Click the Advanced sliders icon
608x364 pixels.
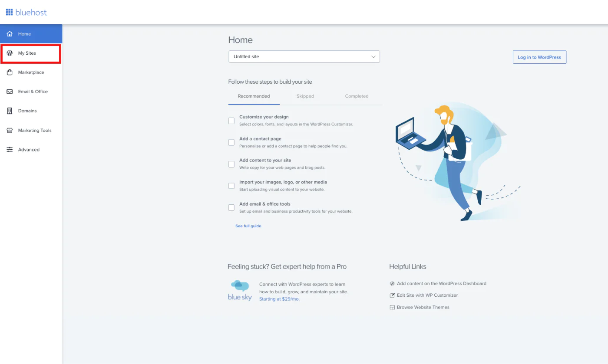(10, 150)
